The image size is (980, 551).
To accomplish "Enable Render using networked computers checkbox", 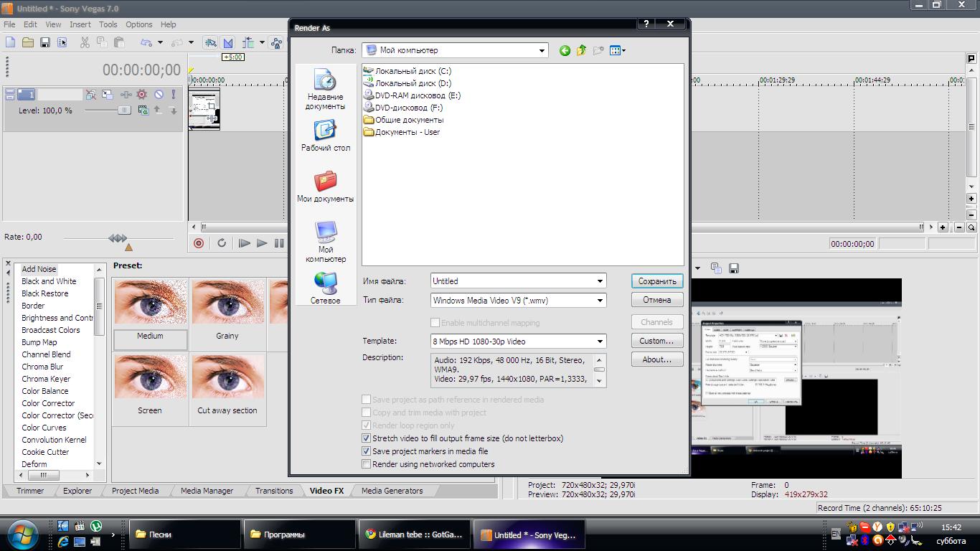I will pos(367,464).
